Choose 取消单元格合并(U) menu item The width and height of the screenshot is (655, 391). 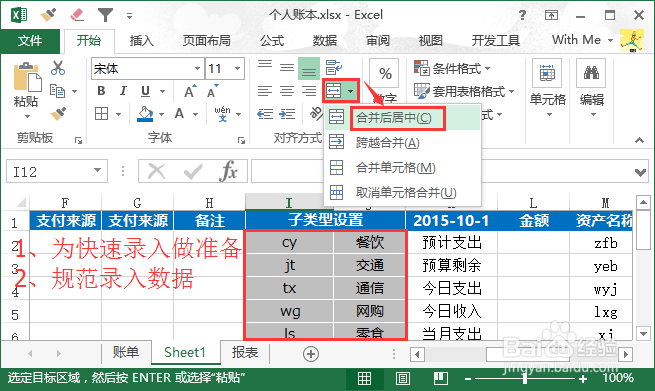point(402,193)
